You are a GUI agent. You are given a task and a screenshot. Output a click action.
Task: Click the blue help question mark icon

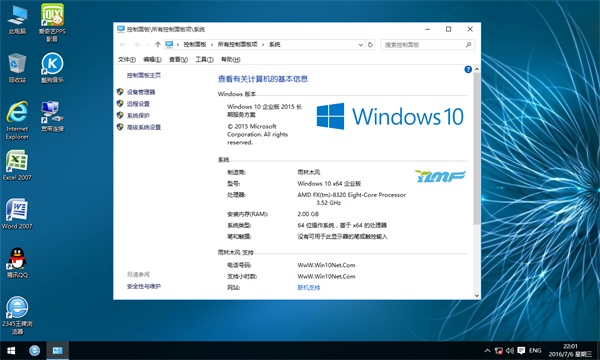(468, 69)
